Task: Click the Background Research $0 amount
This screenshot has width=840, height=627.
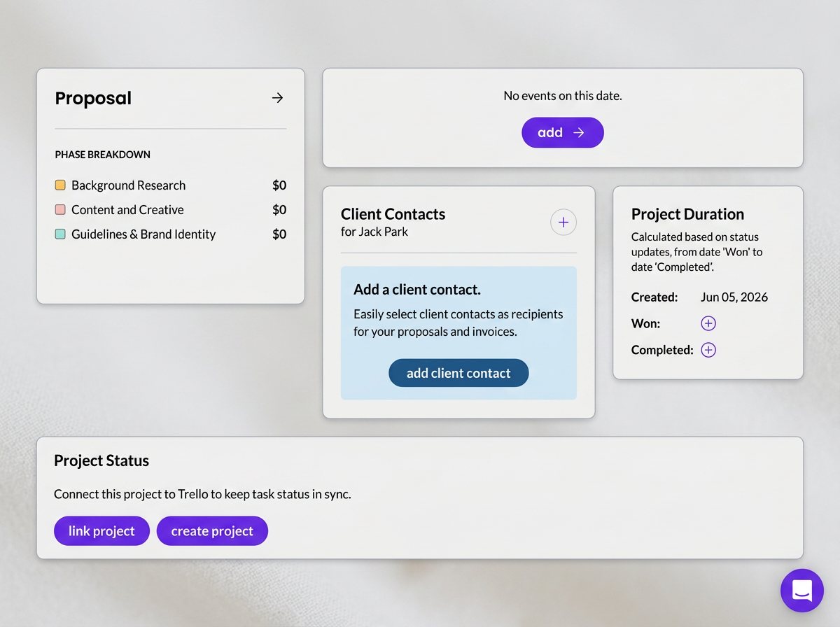Action: 279,185
